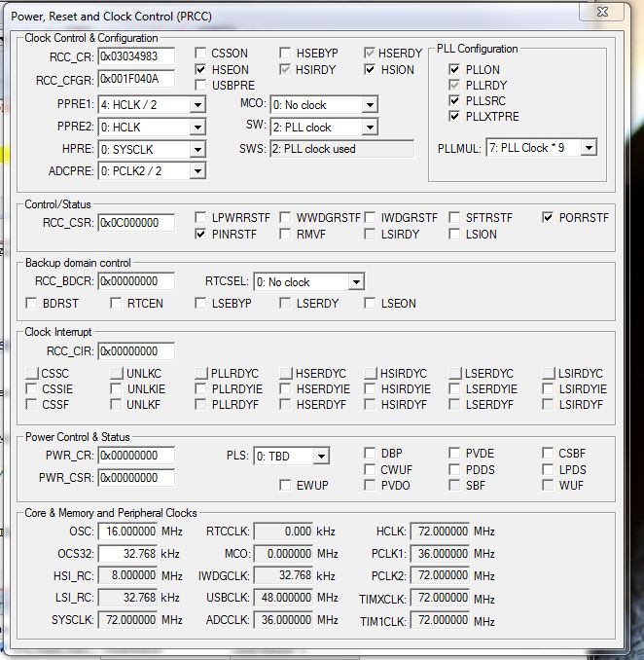Tick the CSBF checkbox
This screenshot has height=660, width=644.
(x=548, y=454)
